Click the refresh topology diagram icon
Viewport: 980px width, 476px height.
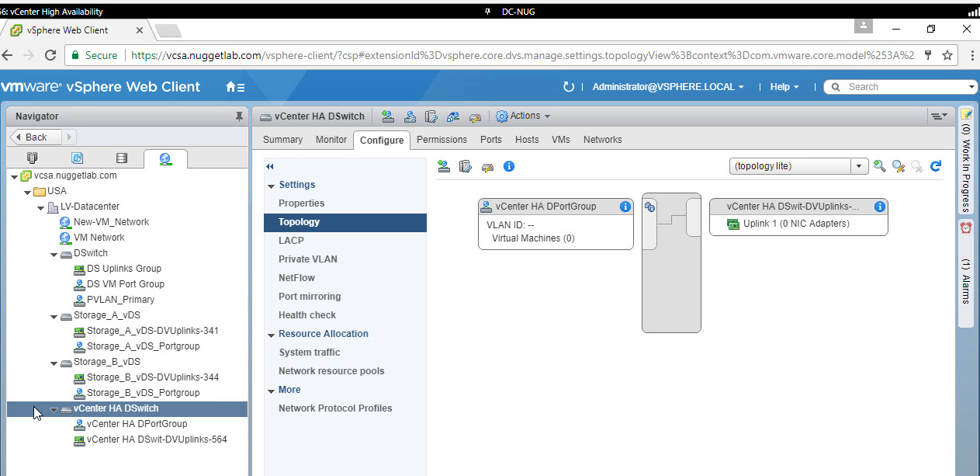(936, 166)
